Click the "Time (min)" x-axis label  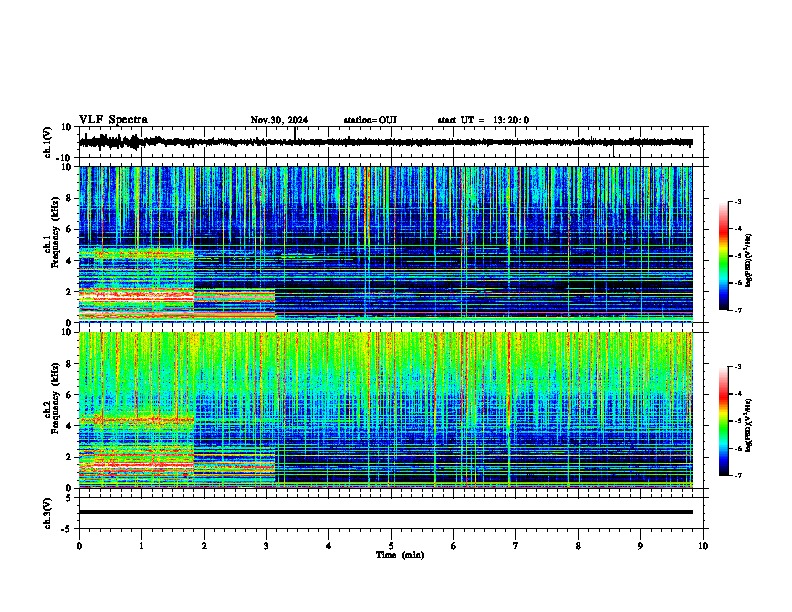point(400,555)
